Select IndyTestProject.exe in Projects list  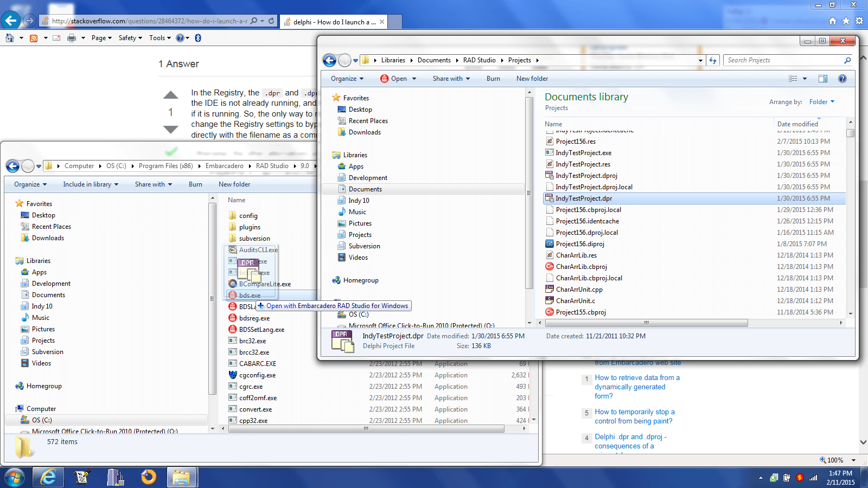pyautogui.click(x=583, y=153)
